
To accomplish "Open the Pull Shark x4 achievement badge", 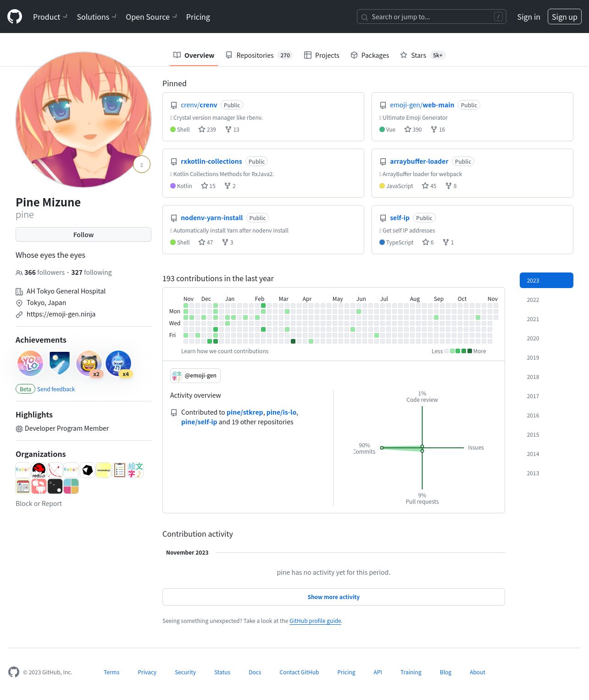I will point(118,363).
